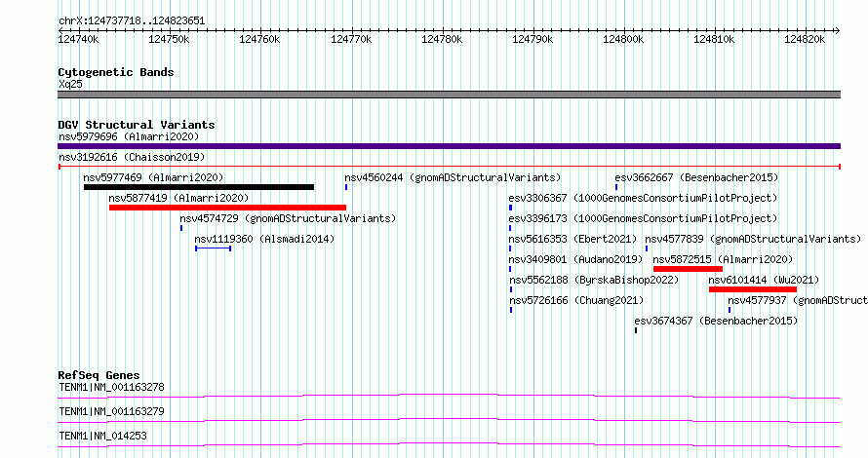
Task: Click the purple nsv5979696 variant bar
Action: click(x=449, y=146)
